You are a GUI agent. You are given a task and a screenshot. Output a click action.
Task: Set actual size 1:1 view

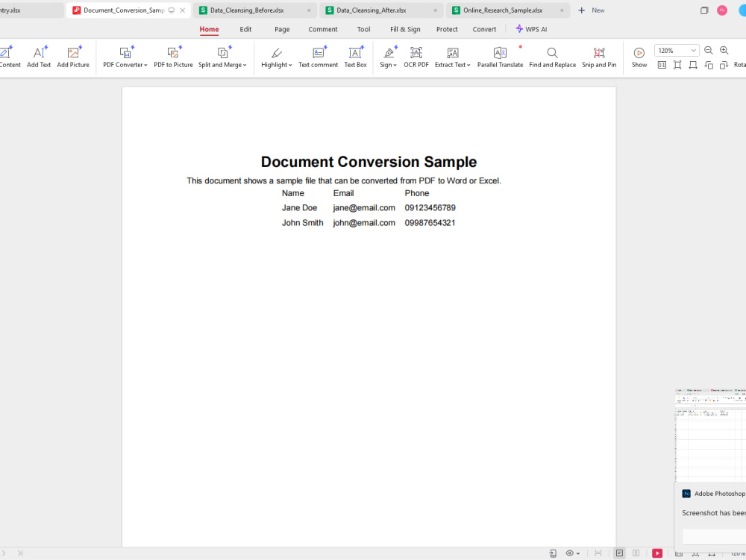[662, 65]
